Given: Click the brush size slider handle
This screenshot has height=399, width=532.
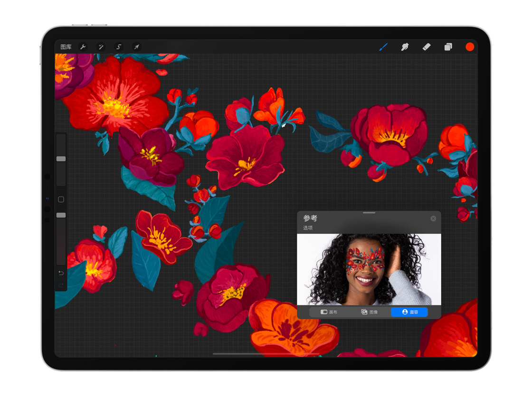Looking at the screenshot, I should click(61, 159).
